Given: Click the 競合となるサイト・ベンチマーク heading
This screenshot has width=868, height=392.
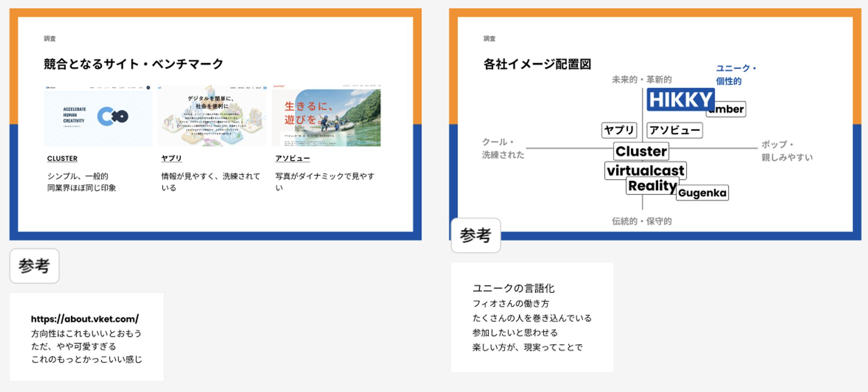Looking at the screenshot, I should (134, 64).
